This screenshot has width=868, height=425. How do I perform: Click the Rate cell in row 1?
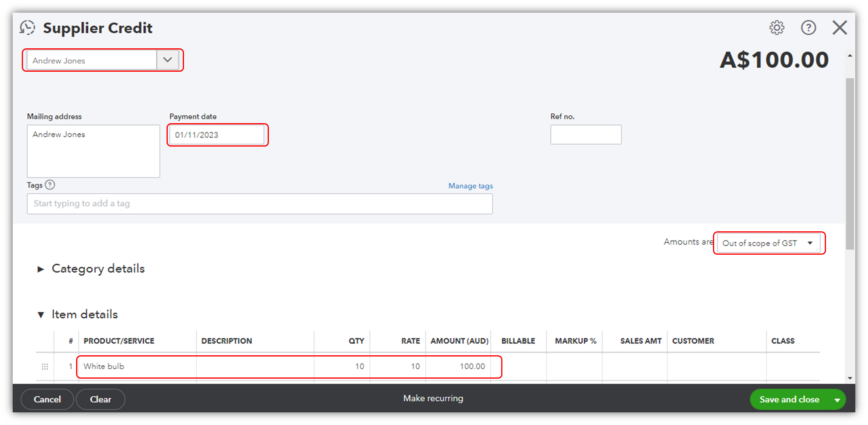pos(398,366)
